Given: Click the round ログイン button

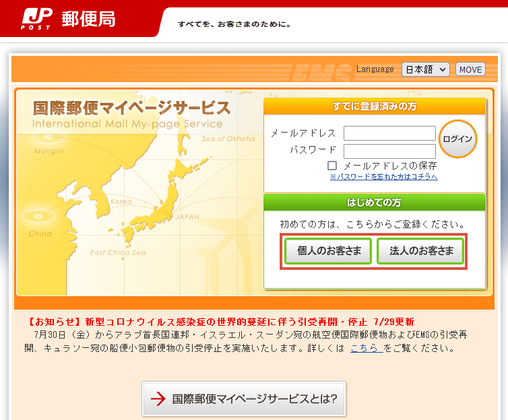Looking at the screenshot, I should pyautogui.click(x=457, y=139).
